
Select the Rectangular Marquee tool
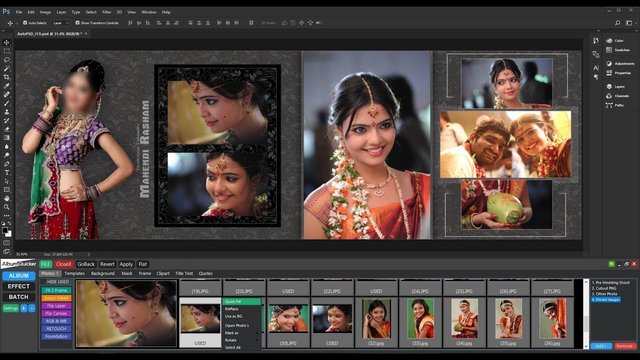tap(7, 51)
